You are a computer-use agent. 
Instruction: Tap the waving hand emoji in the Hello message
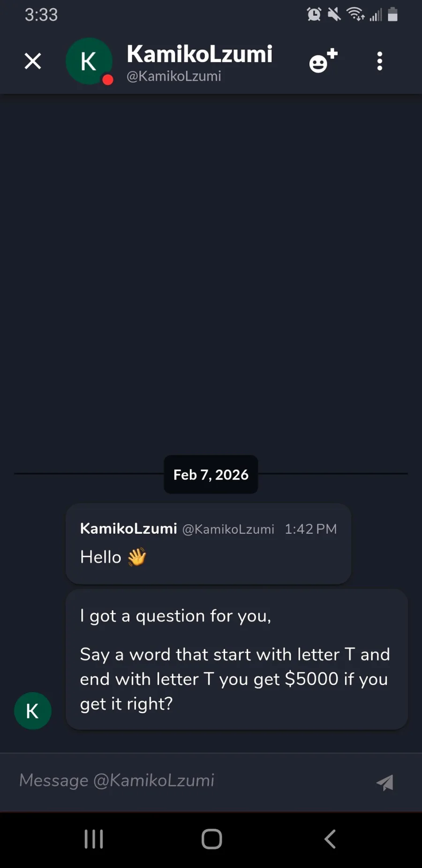[x=137, y=557]
